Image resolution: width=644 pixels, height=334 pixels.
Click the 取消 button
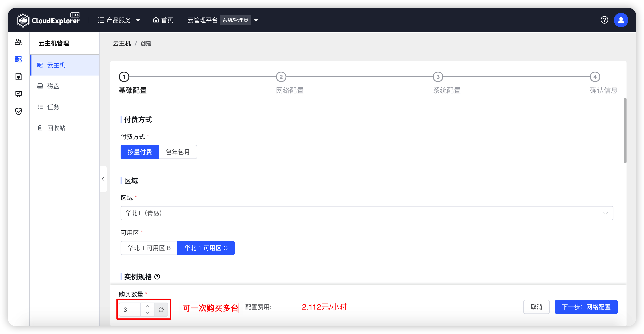pyautogui.click(x=536, y=307)
